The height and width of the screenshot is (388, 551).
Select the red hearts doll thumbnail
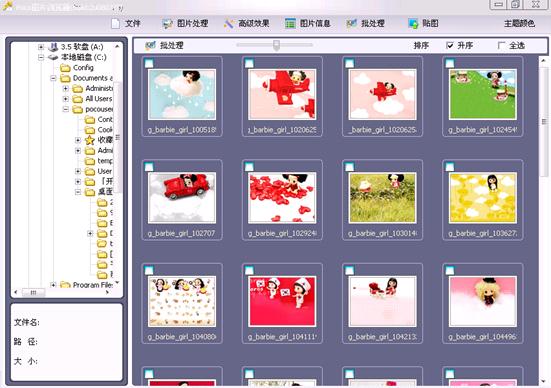282,198
